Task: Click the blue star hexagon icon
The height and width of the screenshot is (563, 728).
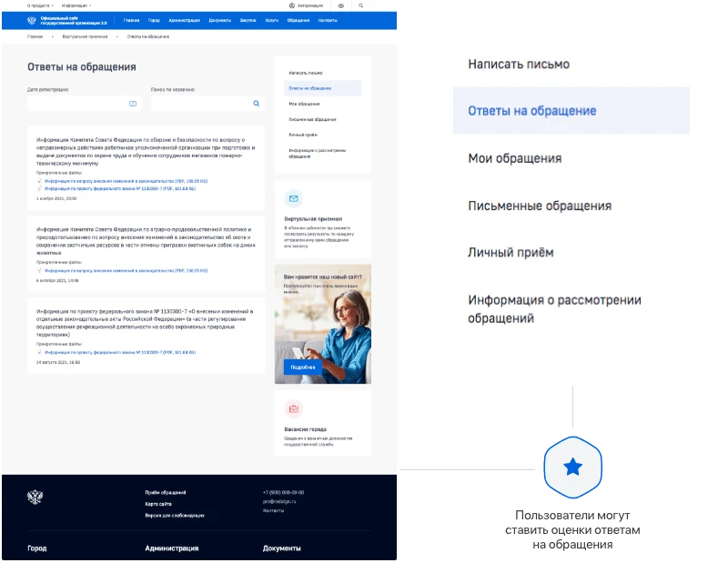Action: pyautogui.click(x=572, y=467)
